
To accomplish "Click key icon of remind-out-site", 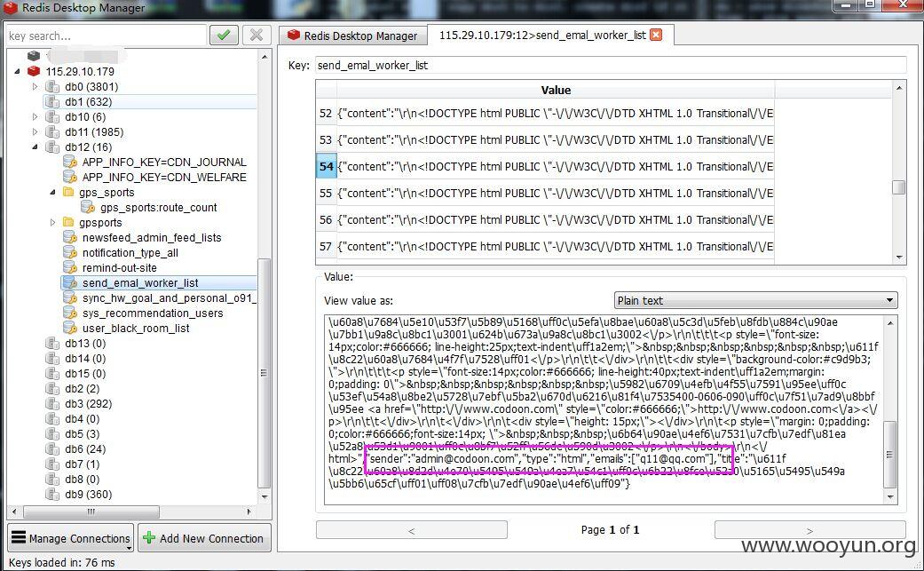I will pyautogui.click(x=70, y=267).
